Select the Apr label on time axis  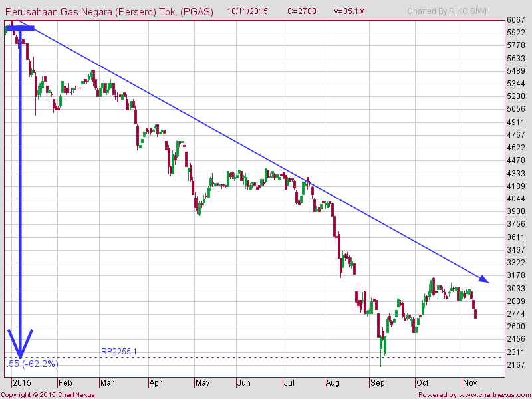click(x=156, y=383)
